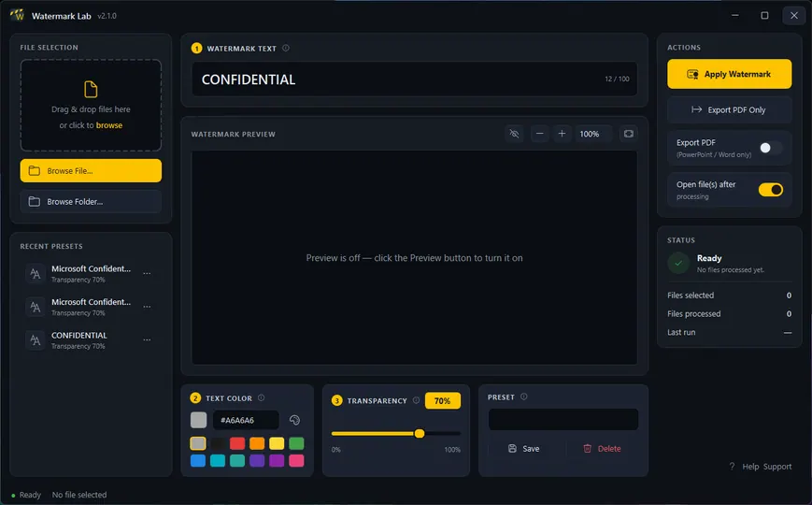The height and width of the screenshot is (505, 812).
Task: Click "No file selected" in status bar
Action: point(79,495)
